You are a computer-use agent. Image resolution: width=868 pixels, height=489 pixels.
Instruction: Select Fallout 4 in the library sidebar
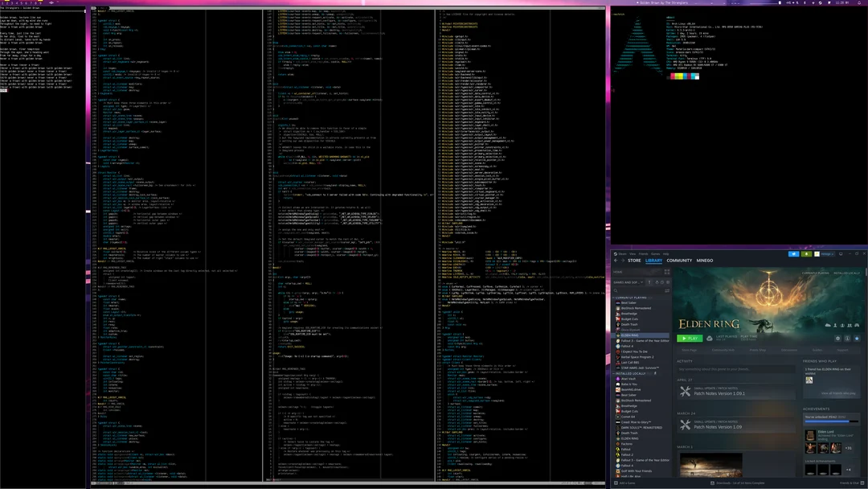pyautogui.click(x=628, y=347)
